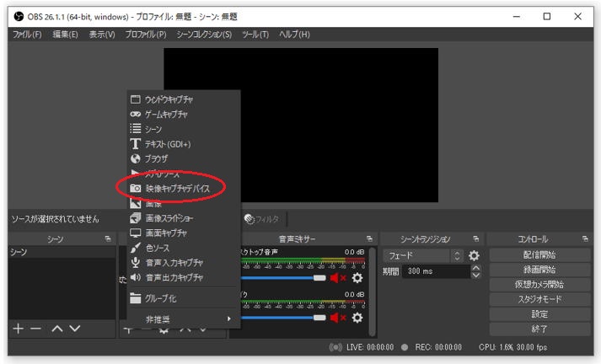Choose 映像キャプチャデバイス in the source list

pyautogui.click(x=177, y=189)
